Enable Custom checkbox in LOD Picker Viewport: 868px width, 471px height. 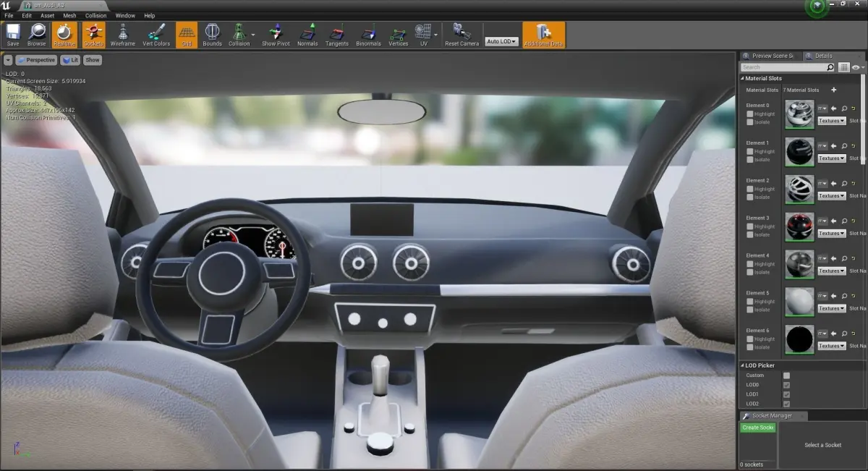(786, 375)
